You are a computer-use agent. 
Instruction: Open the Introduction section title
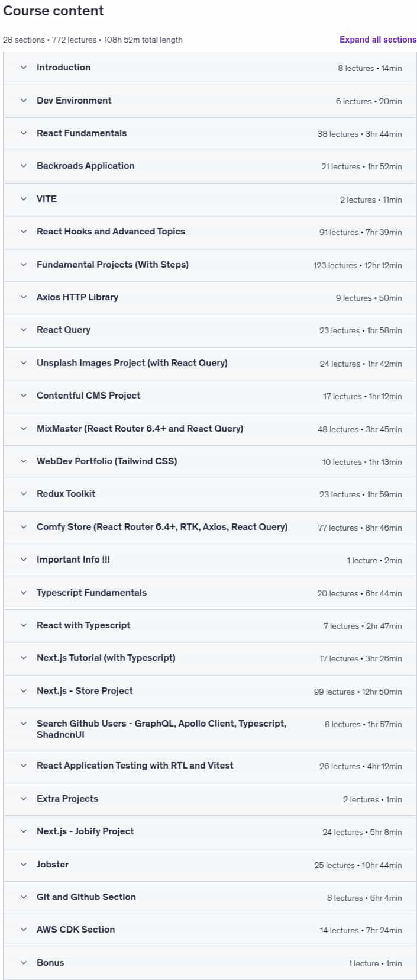click(x=63, y=68)
